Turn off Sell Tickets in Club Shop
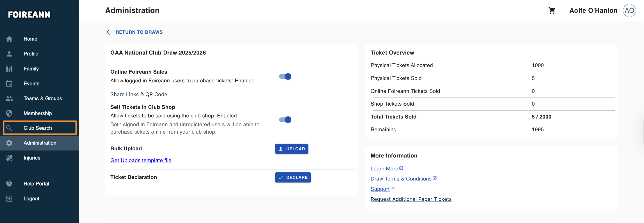Viewport: 644px width, 223px height. point(285,120)
